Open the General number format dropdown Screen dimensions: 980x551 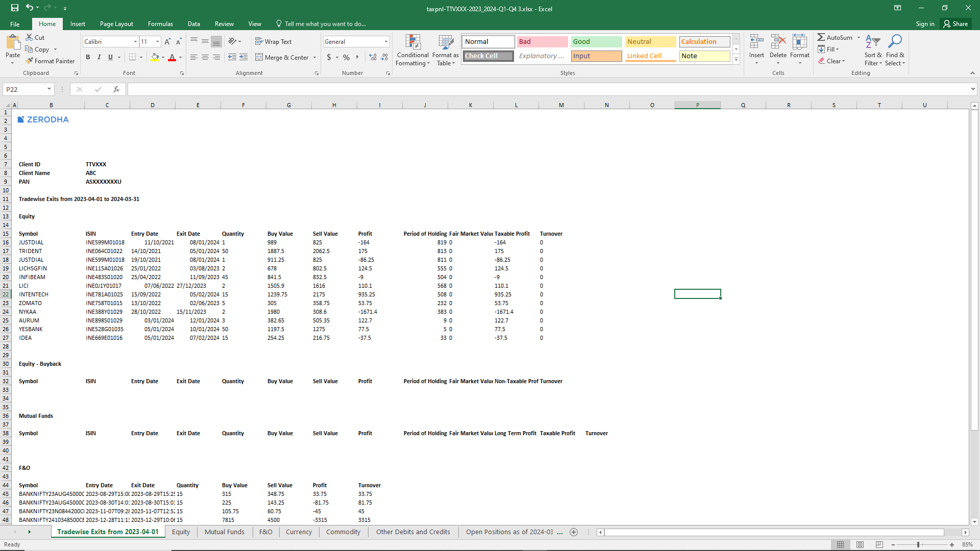[386, 42]
